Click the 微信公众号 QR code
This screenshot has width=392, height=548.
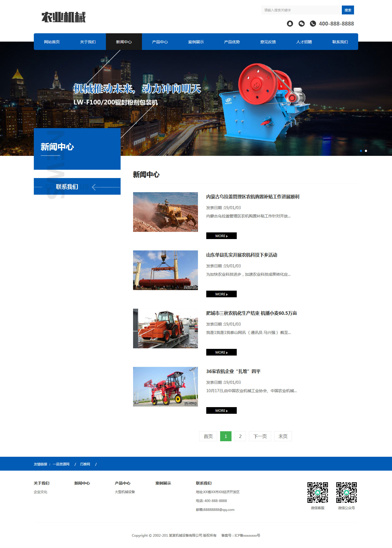click(x=346, y=492)
